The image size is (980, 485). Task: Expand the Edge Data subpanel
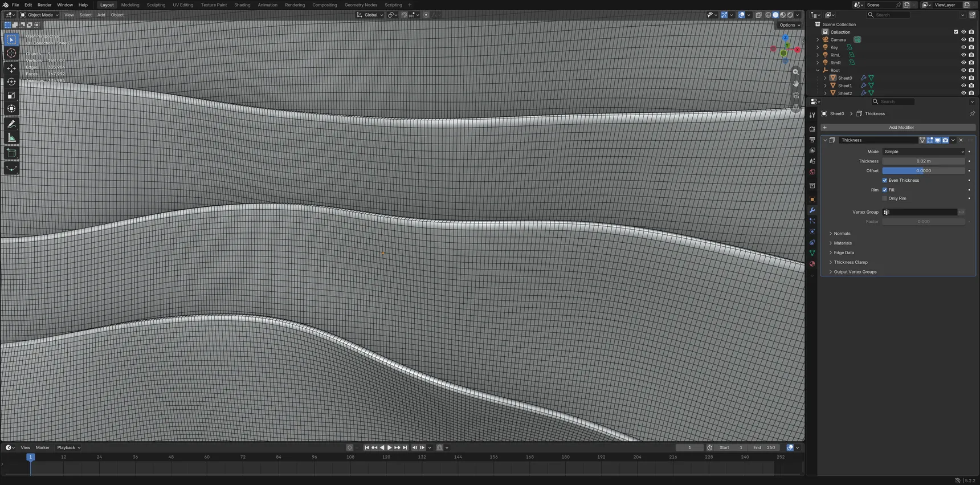843,253
